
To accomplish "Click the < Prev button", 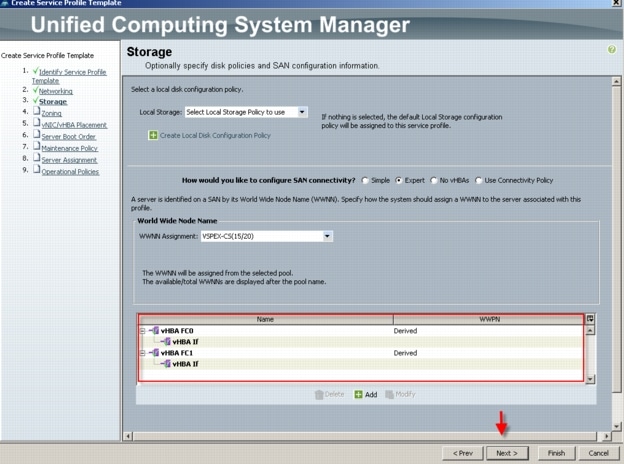I will click(x=463, y=453).
